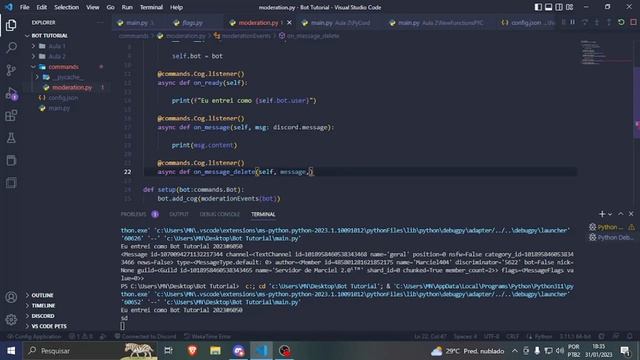Open the Go menu
Screen dimensions: 640x360
point(110,7)
